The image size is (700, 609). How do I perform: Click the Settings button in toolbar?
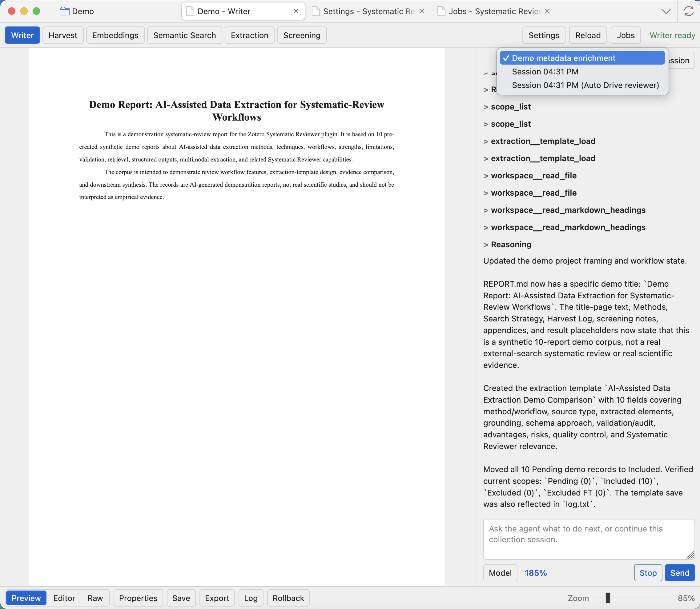(544, 35)
